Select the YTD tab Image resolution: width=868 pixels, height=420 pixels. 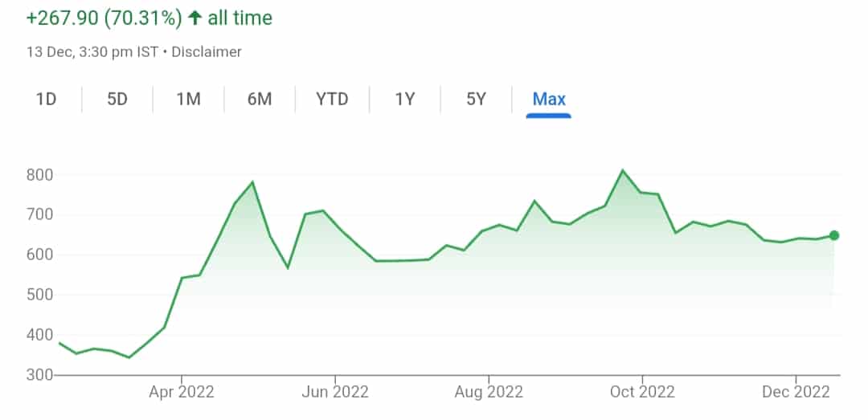332,100
